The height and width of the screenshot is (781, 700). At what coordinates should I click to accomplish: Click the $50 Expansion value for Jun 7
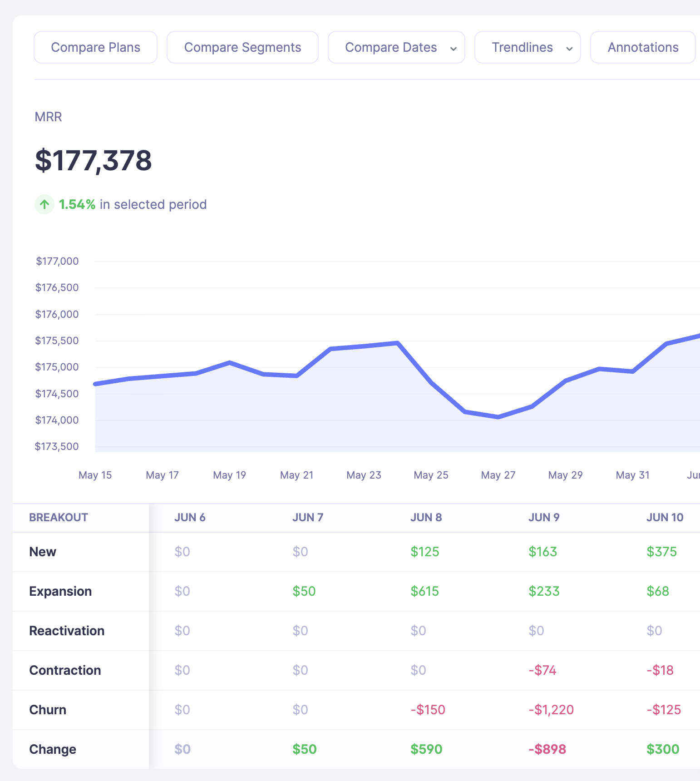point(304,591)
